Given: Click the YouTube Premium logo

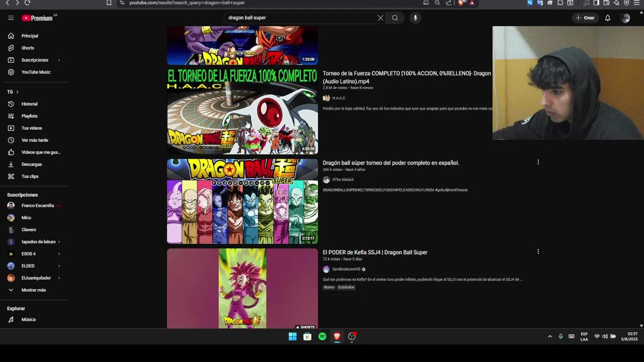Looking at the screenshot, I should (x=37, y=18).
